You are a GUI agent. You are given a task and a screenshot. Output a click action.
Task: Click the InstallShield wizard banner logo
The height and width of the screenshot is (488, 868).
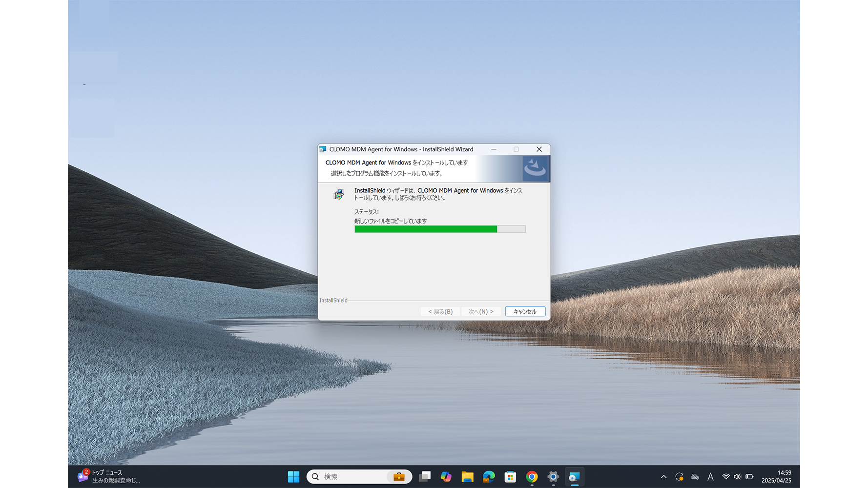[535, 169]
